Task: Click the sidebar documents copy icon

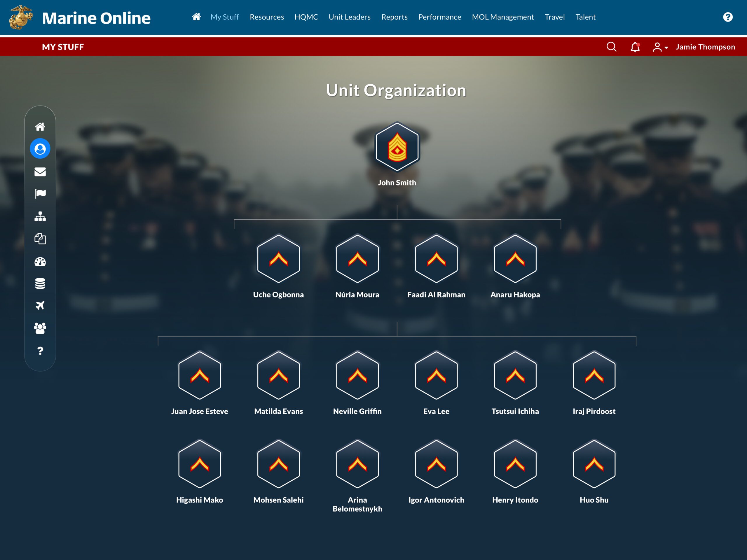Action: pos(40,239)
